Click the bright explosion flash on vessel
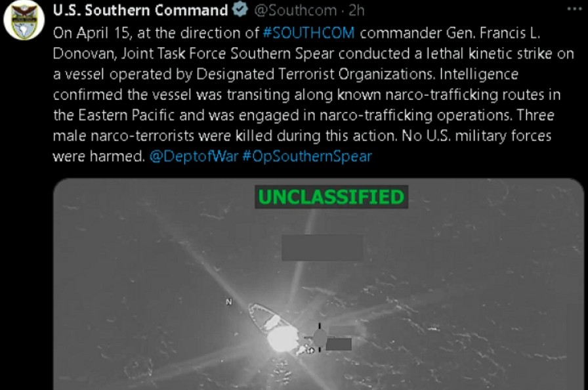This screenshot has height=390, width=588. point(283,339)
